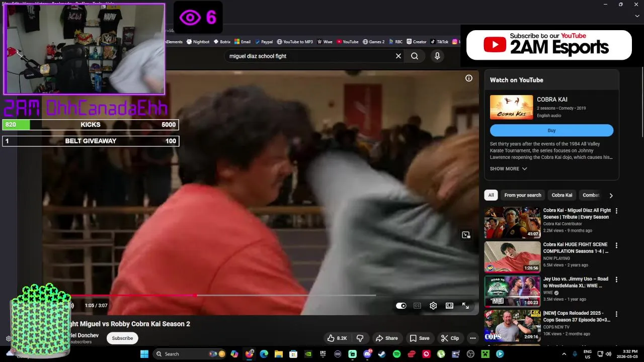
Task: Open options menu for Cops Reloaded 2025
Action: pyautogui.click(x=616, y=314)
